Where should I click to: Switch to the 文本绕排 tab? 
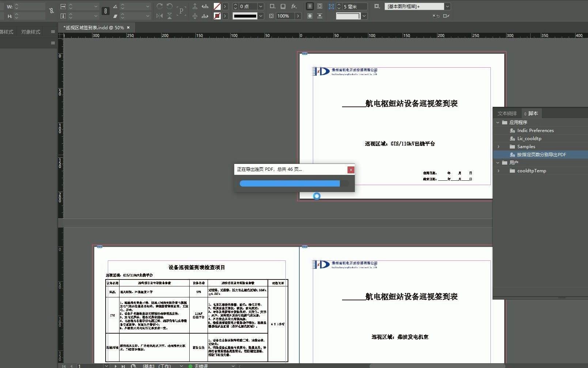[507, 113]
